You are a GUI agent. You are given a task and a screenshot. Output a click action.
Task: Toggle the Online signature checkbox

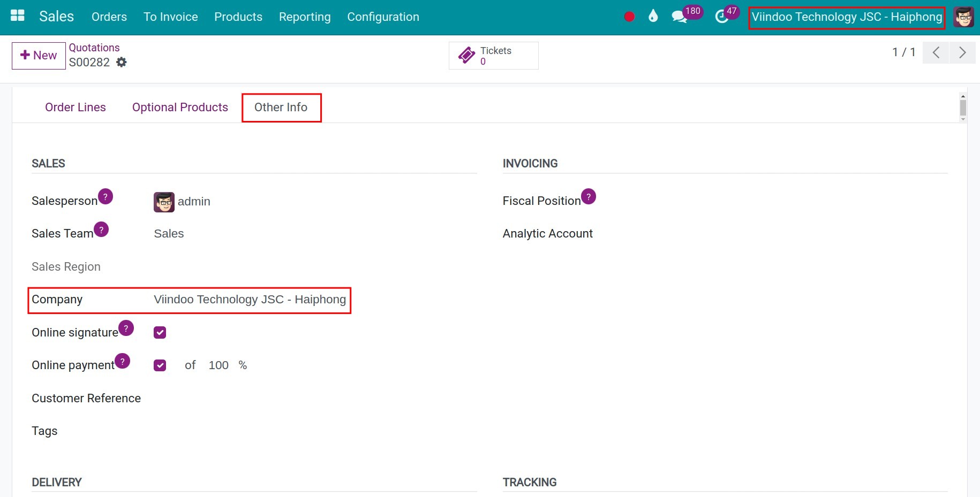pyautogui.click(x=160, y=332)
